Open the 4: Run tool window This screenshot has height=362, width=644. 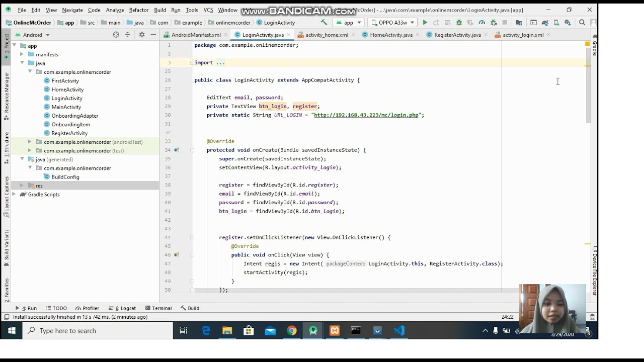[x=26, y=308]
